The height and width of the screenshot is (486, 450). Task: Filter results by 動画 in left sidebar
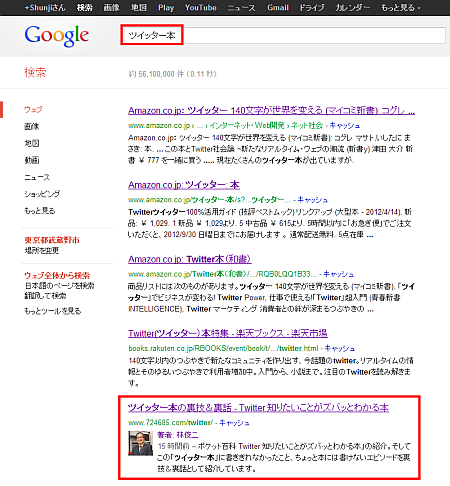click(32, 160)
